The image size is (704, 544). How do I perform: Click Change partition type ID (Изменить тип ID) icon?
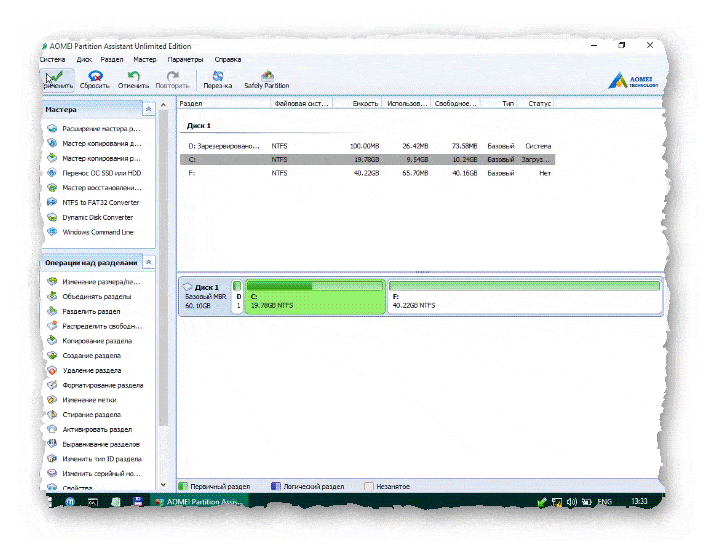coord(52,459)
